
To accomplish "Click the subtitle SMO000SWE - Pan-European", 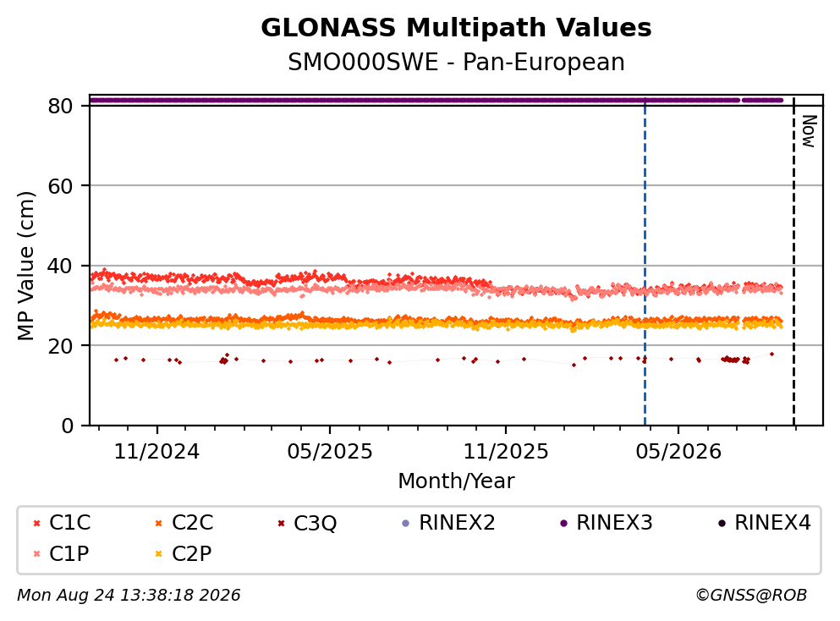I will 456,62.
